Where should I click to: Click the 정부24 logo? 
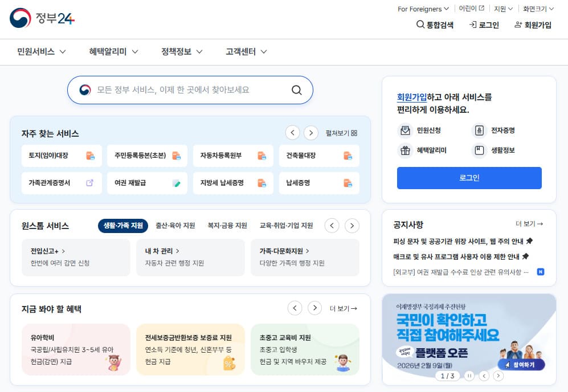(35, 18)
